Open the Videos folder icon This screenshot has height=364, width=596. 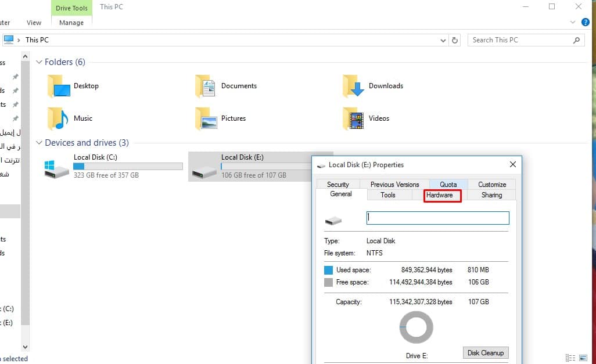point(353,118)
